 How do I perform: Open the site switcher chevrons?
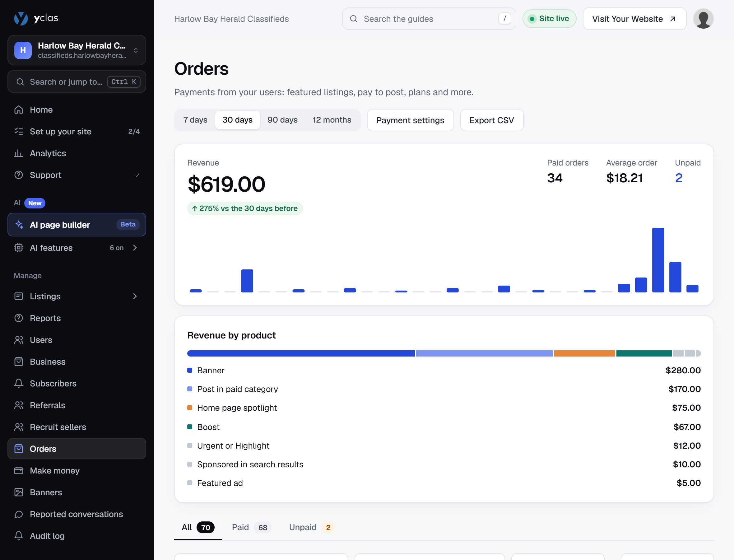coord(136,50)
